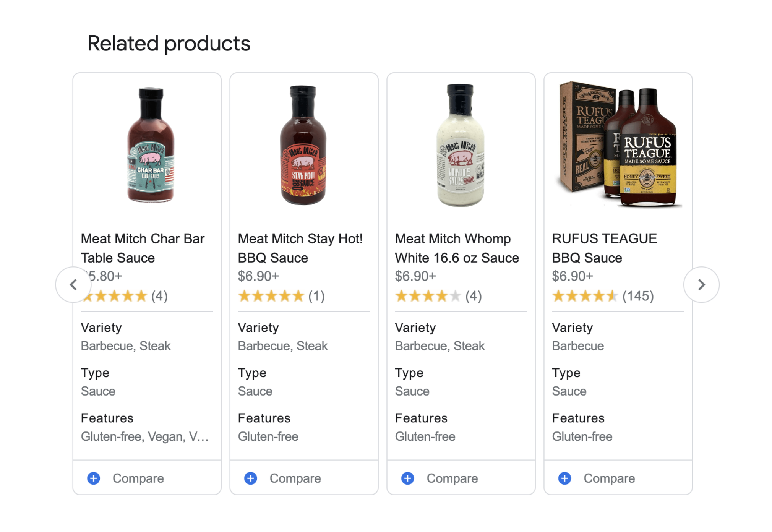Click the Compare plus icon under Stay Hot! BBQ Sauce
The width and height of the screenshot is (772, 532).
(250, 478)
